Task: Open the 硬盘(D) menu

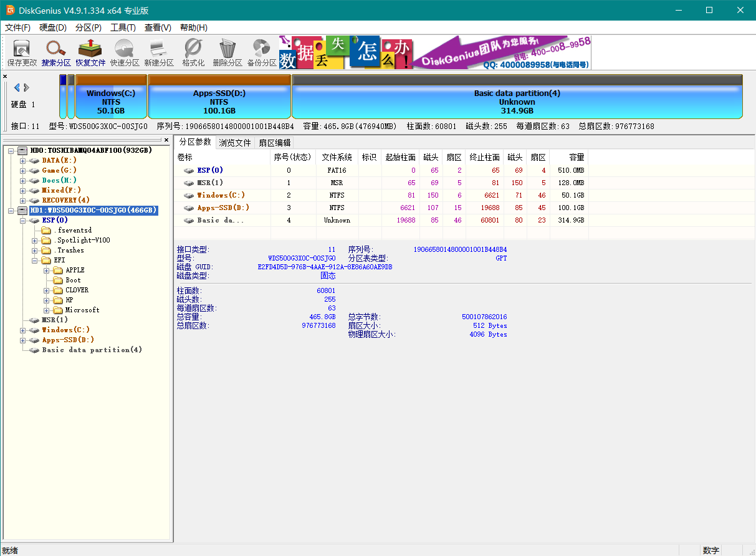Action: point(53,27)
